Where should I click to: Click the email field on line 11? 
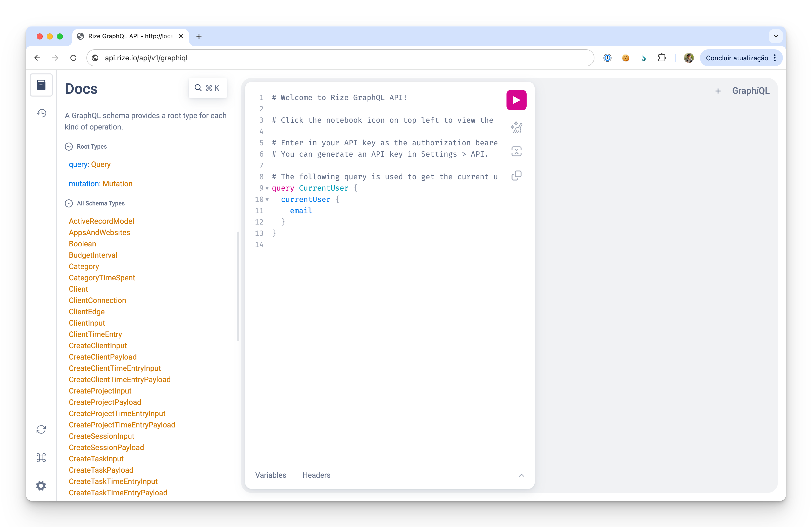point(301,211)
